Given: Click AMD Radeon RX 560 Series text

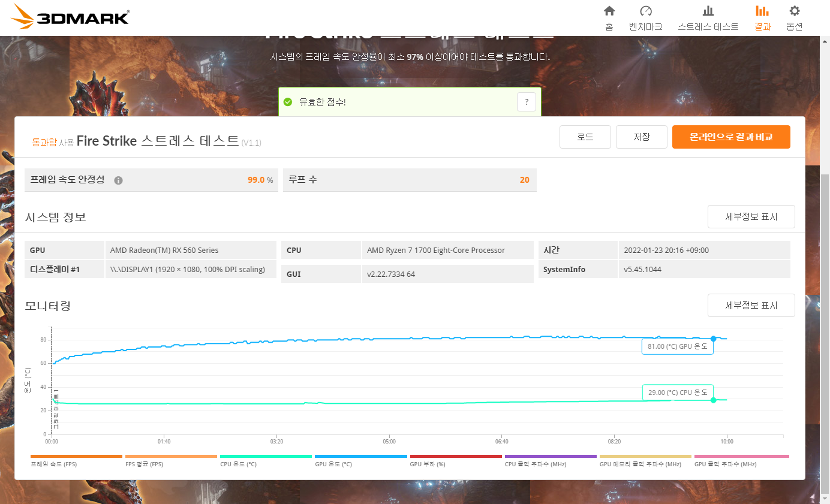Looking at the screenshot, I should [164, 250].
